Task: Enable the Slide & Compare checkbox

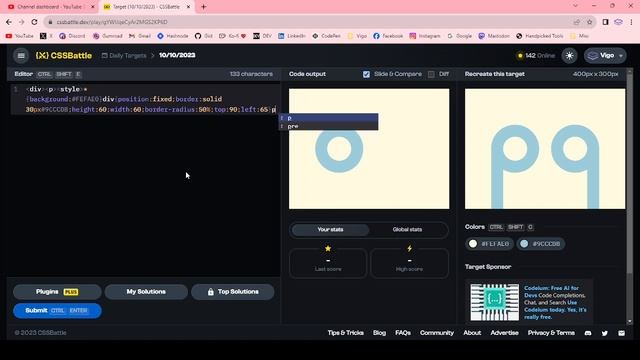Action: point(366,74)
